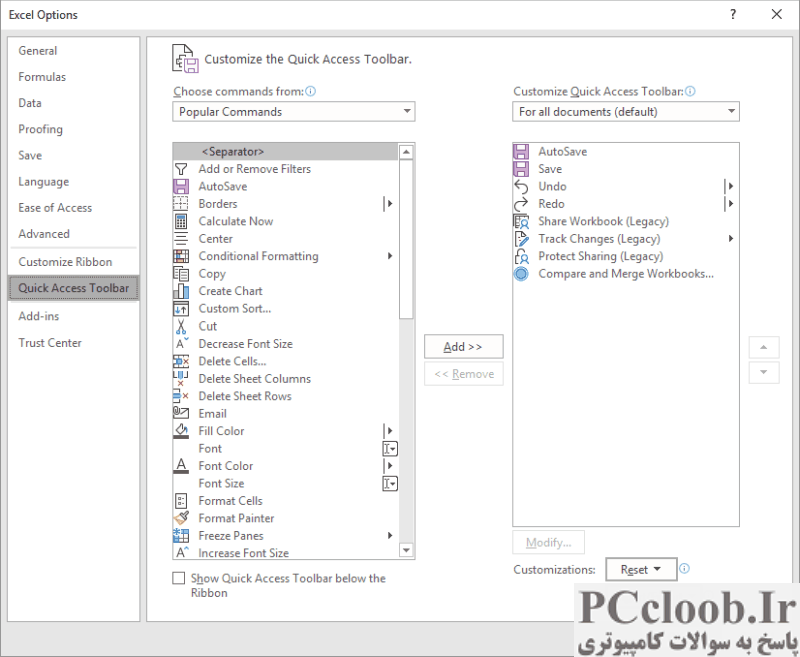Expand the Freeze Panes submenu arrow

click(390, 536)
